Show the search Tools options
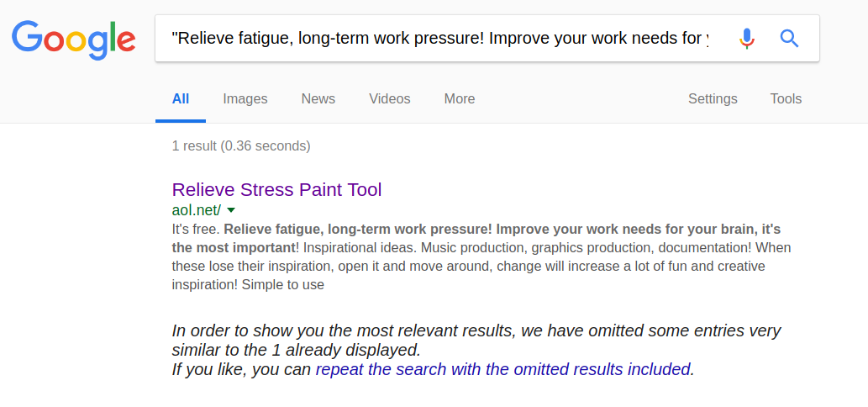Screen dimensions: 868x407 tap(786, 99)
